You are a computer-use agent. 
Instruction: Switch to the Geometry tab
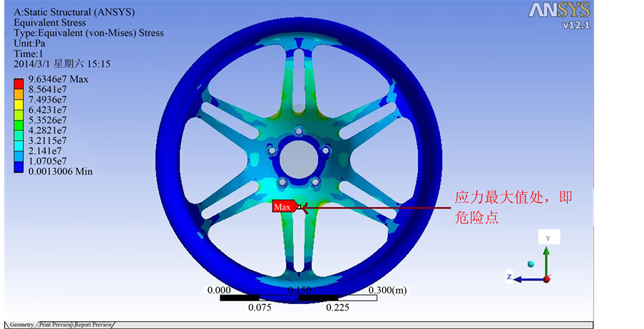click(x=21, y=325)
